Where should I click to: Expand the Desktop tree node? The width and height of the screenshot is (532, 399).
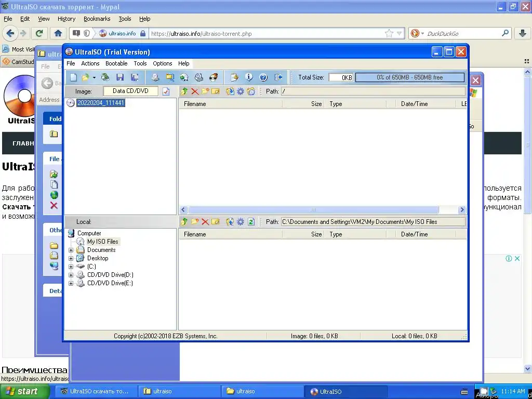(71, 258)
